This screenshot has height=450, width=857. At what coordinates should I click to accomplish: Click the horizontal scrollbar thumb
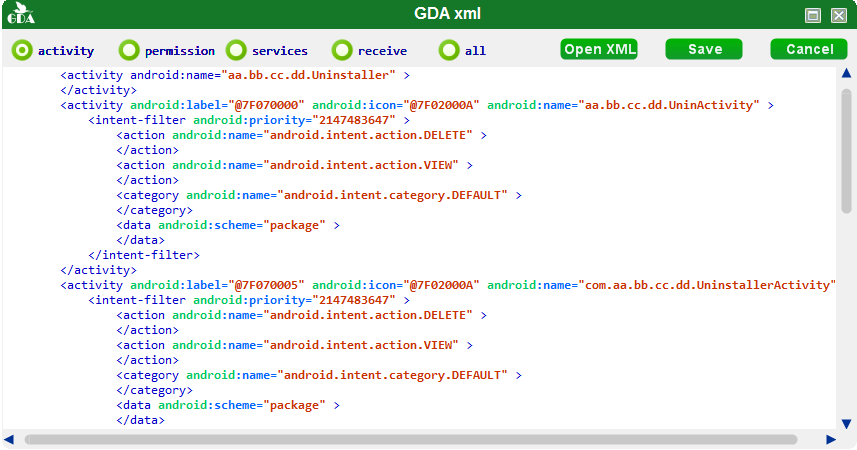pos(410,440)
